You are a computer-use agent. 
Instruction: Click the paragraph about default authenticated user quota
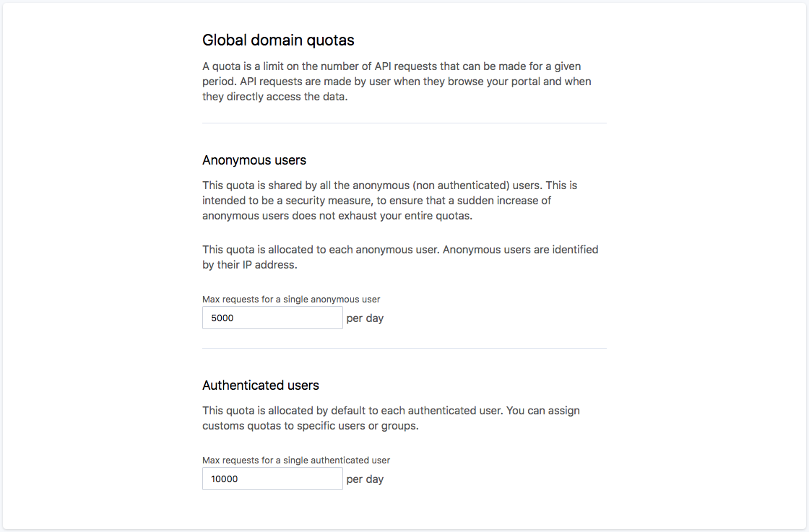391,418
